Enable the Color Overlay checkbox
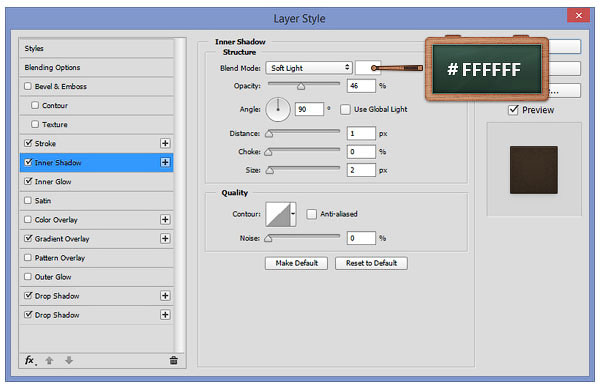Viewport: 600px width, 388px height. pyautogui.click(x=28, y=219)
